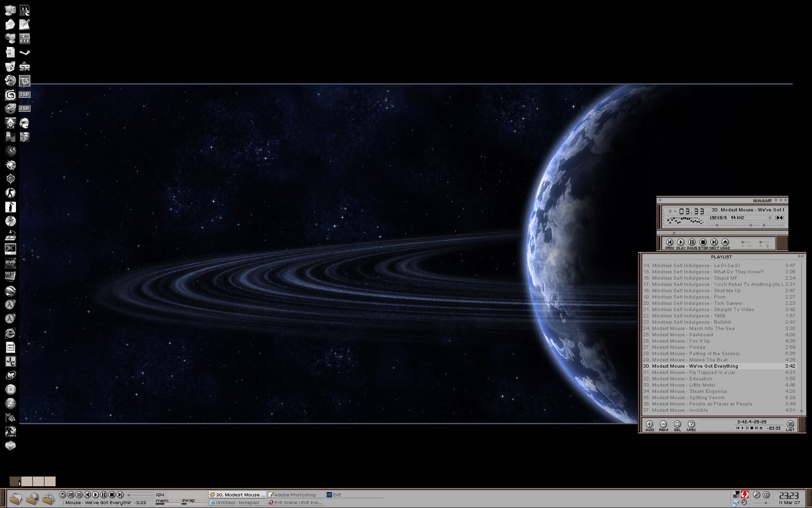Click the taskbar Winamp power button
Image resolution: width=812 pixels, height=508 pixels.
tap(62, 494)
